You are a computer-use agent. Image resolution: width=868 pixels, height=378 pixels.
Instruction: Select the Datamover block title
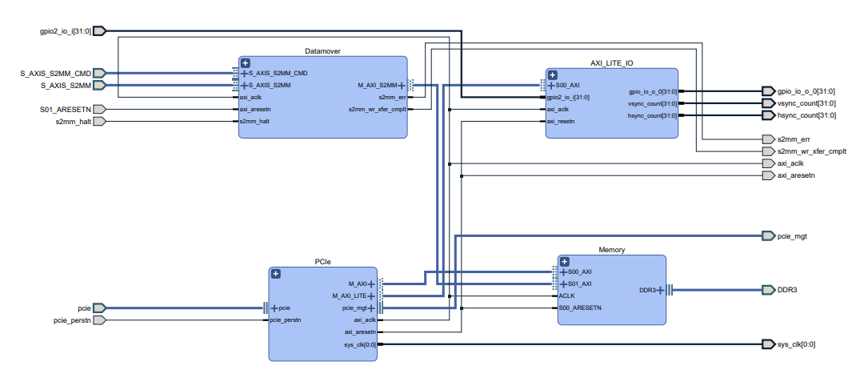coord(322,51)
